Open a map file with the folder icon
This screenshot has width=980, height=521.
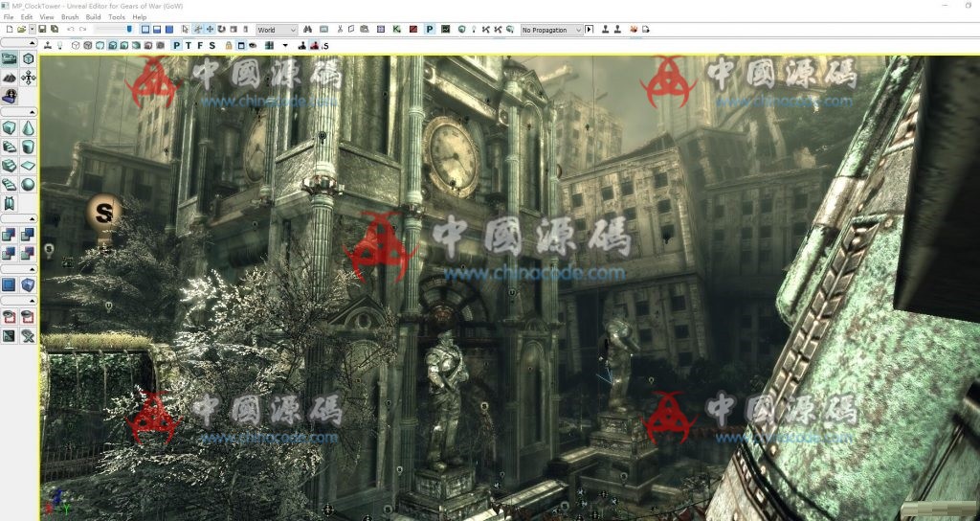point(21,30)
